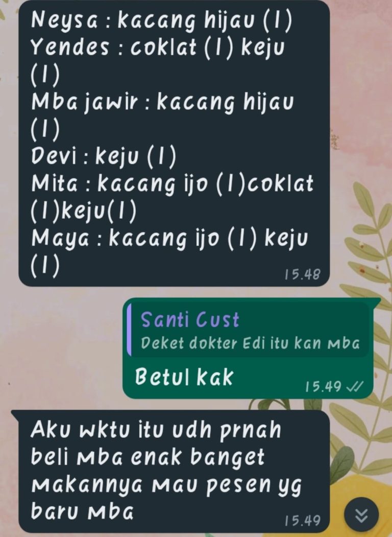Tap the "baru mba" ending line

(82, 511)
